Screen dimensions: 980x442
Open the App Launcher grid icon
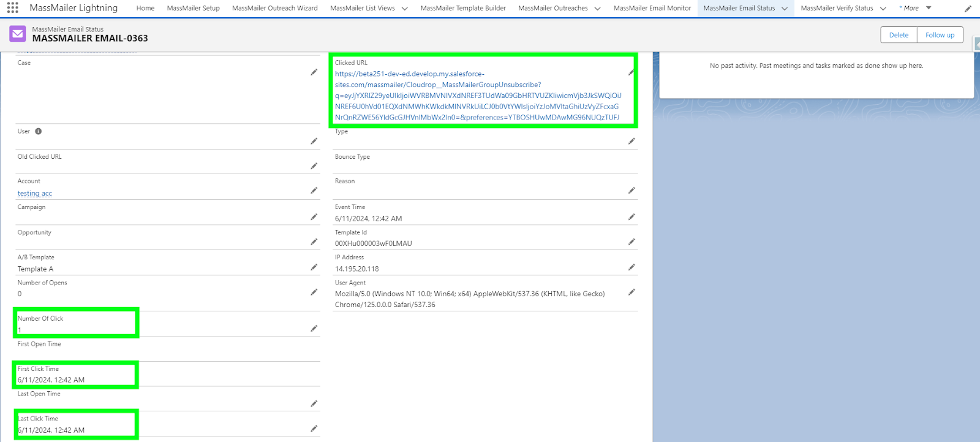[12, 8]
